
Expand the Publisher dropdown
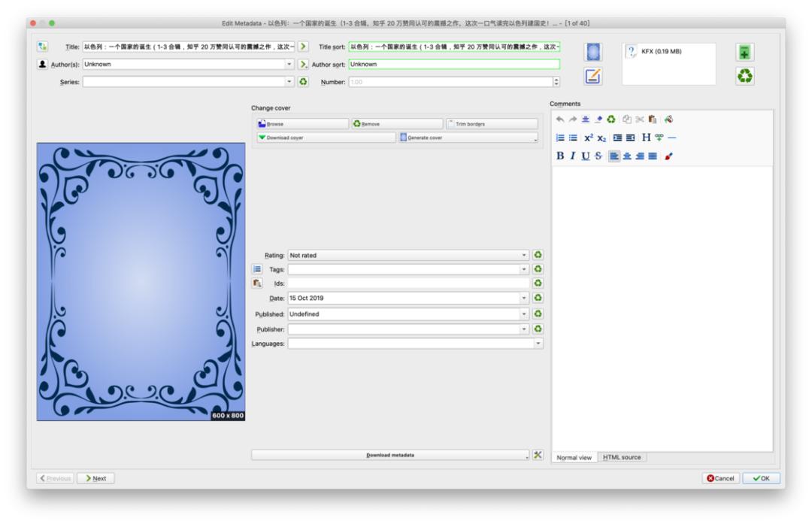click(525, 329)
